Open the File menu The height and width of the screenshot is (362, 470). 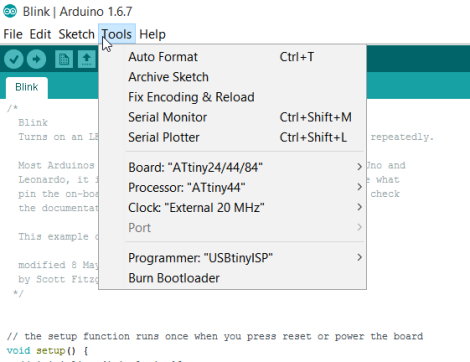(x=13, y=34)
